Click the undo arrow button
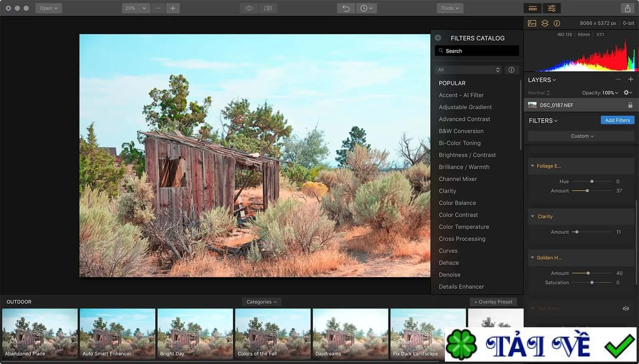Screen dimensions: 639x364 [346, 8]
